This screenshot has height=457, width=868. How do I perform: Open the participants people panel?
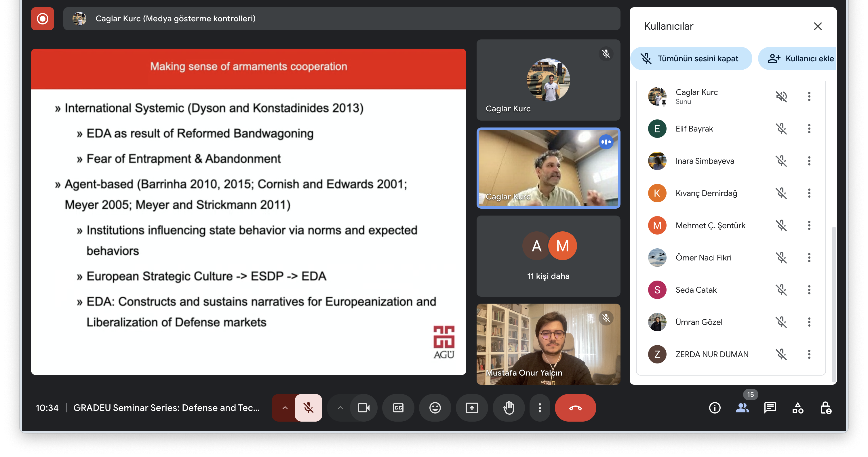742,408
